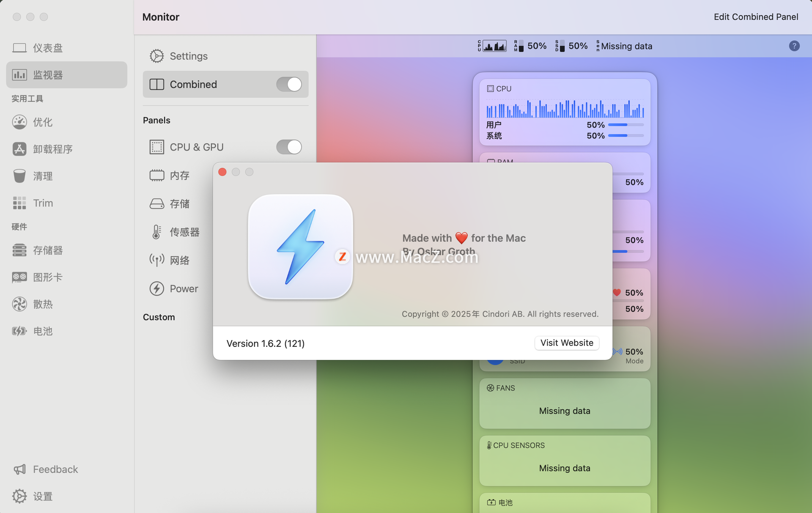Toggle the CPU & GPU panel switch
This screenshot has height=513, width=812.
pos(289,147)
